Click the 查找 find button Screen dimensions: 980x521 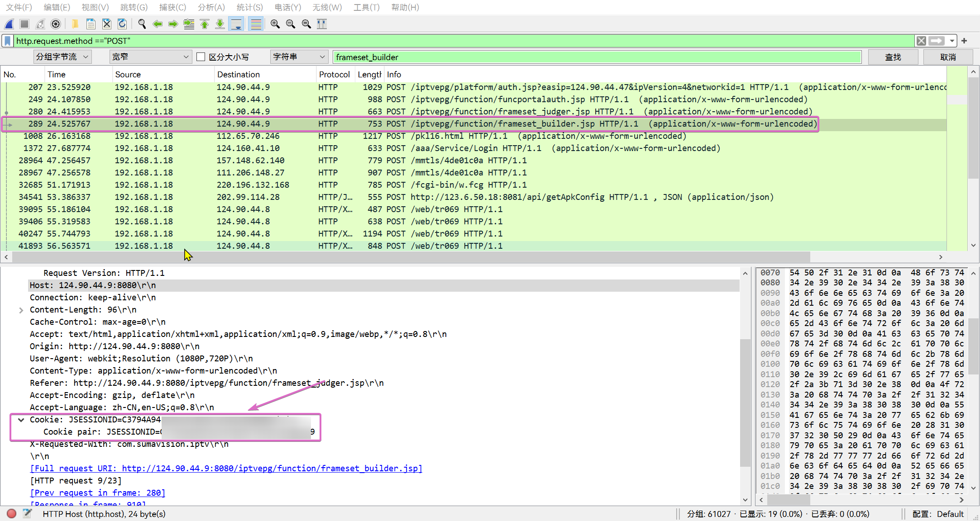click(x=893, y=57)
